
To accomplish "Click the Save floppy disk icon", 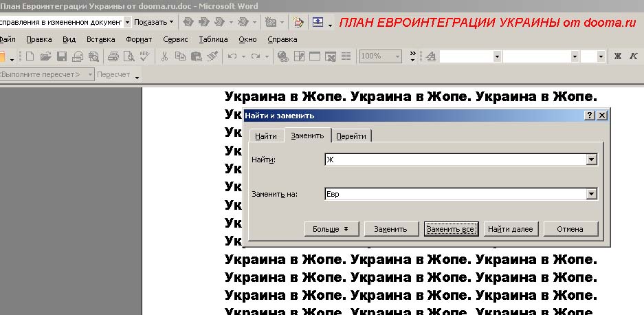I will pyautogui.click(x=61, y=56).
